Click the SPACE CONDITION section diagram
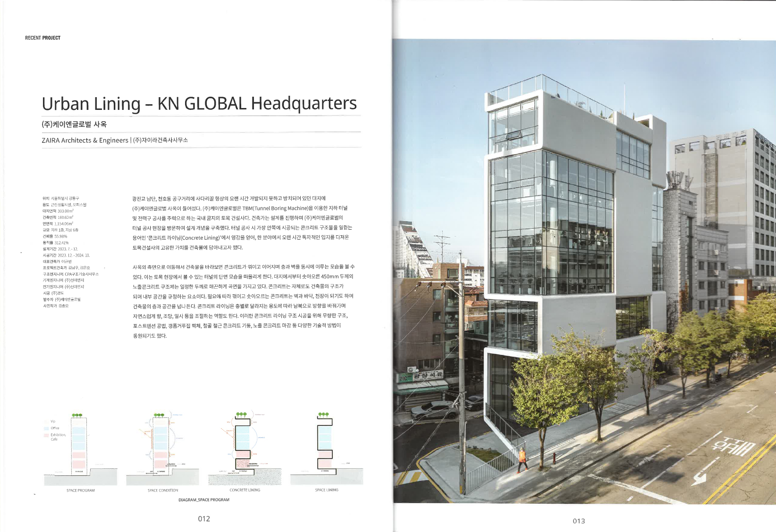Image resolution: width=776 pixels, height=532 pixels. point(162,449)
